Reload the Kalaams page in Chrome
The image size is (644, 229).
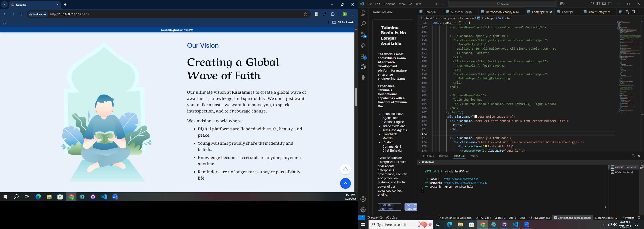click(21, 14)
